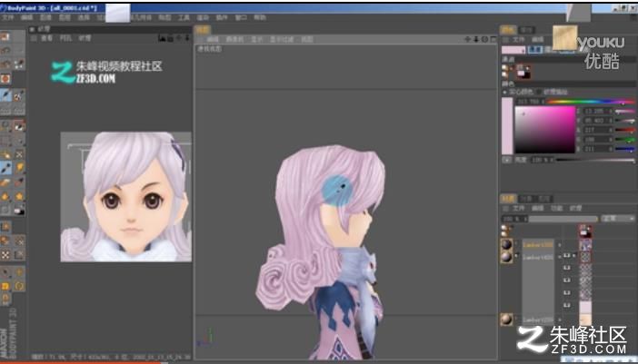
Task: Toggle visibility of the third layer eye icon
Action: point(567,280)
